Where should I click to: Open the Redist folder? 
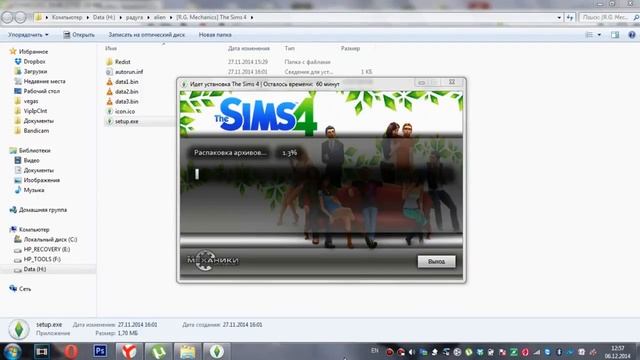coord(122,62)
